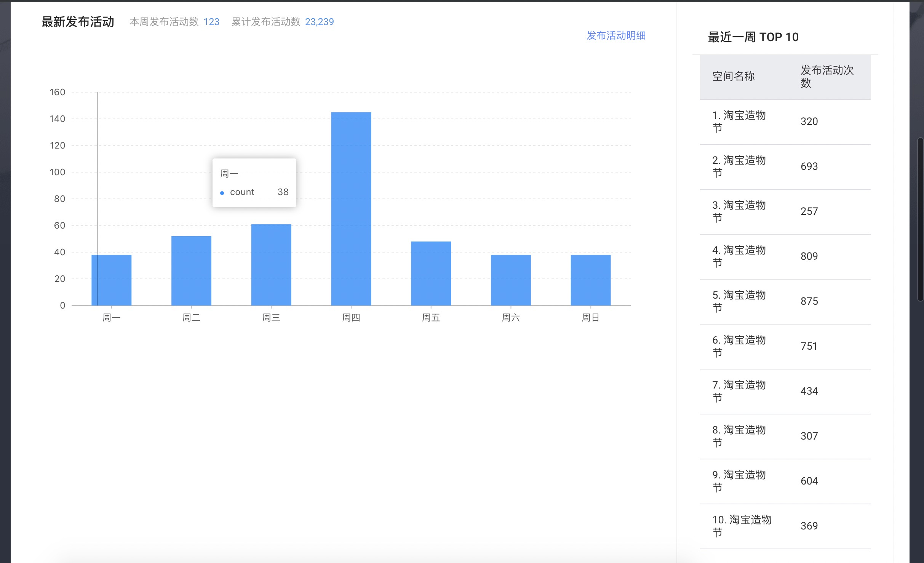
Task: Click the 最新发布活动 panel title
Action: 77,22
